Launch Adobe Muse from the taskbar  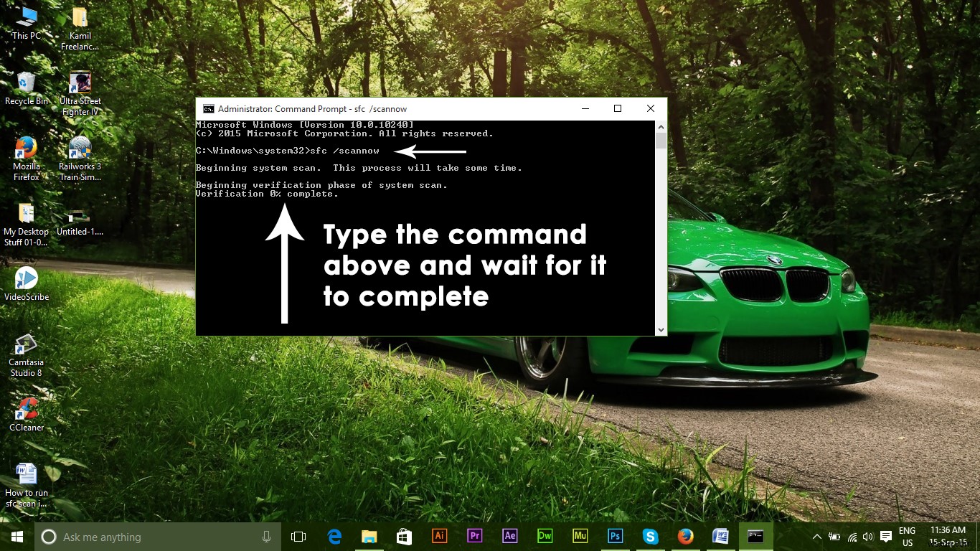coord(580,537)
